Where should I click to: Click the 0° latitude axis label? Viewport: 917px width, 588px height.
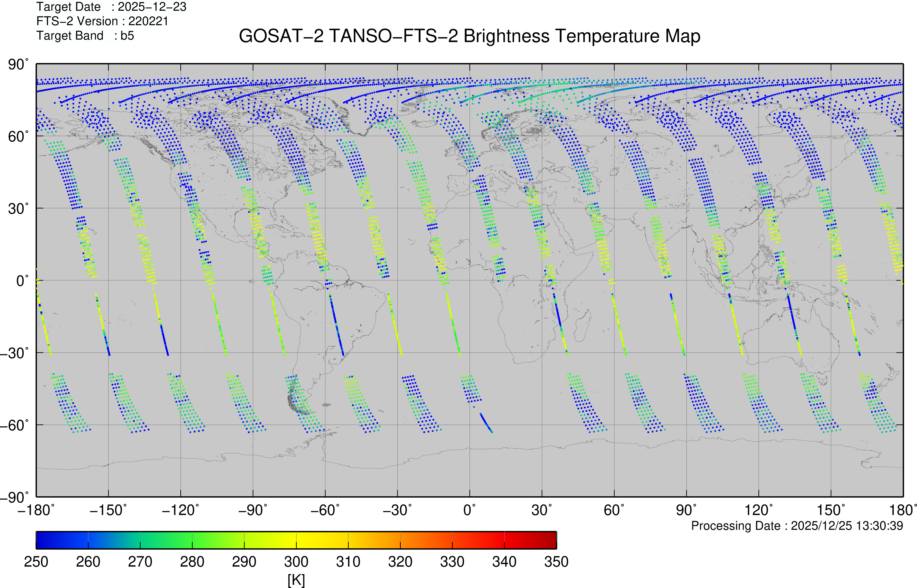(x=22, y=281)
